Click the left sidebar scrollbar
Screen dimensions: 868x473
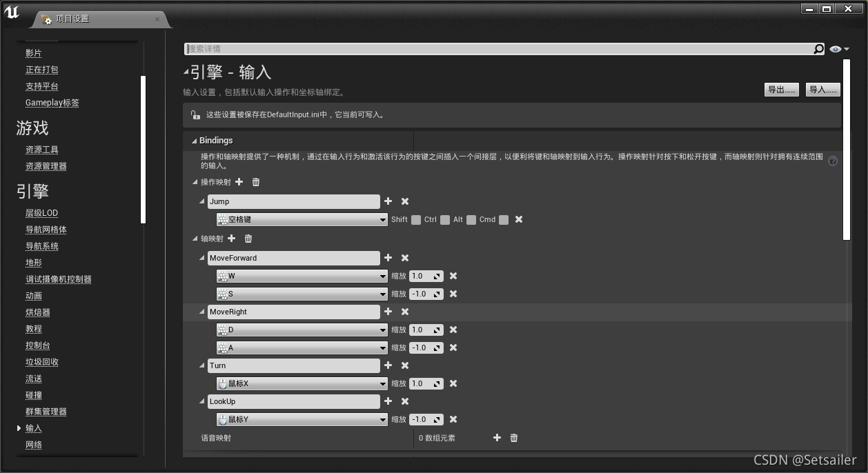click(143, 150)
